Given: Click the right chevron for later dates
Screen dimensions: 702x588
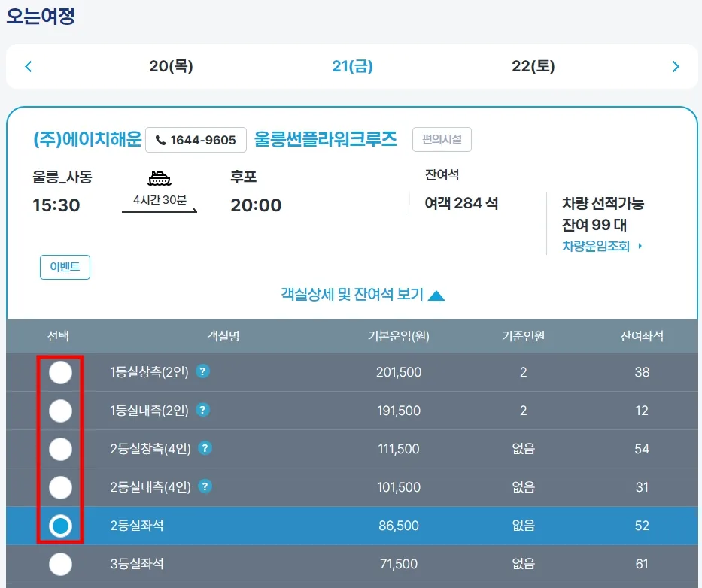Looking at the screenshot, I should pos(676,65).
